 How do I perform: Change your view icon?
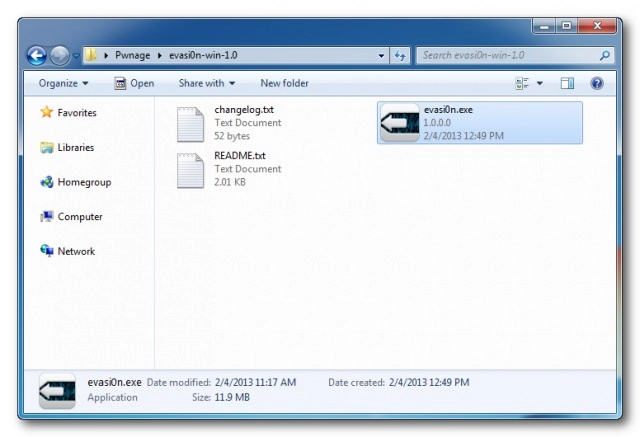[x=522, y=83]
